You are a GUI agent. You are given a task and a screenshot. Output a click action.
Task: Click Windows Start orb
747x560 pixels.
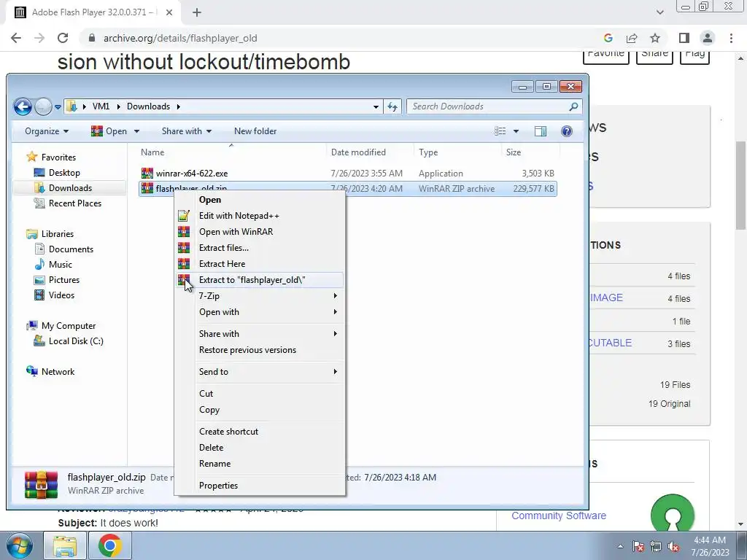[20, 545]
